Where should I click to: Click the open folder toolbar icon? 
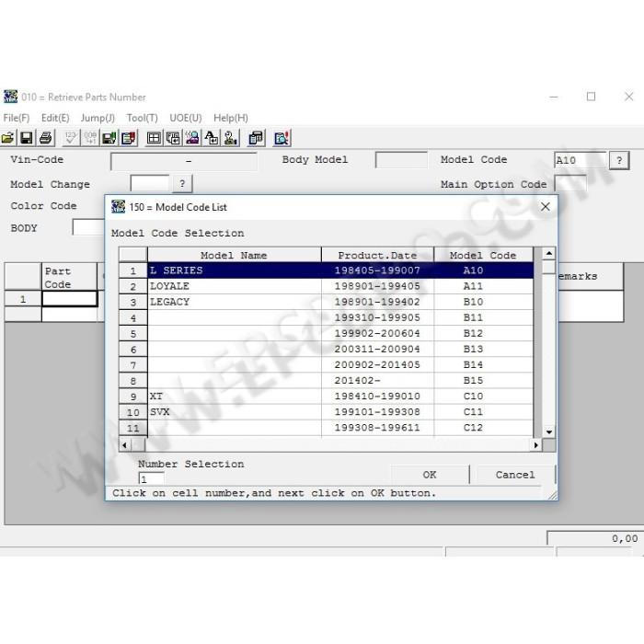click(x=7, y=138)
